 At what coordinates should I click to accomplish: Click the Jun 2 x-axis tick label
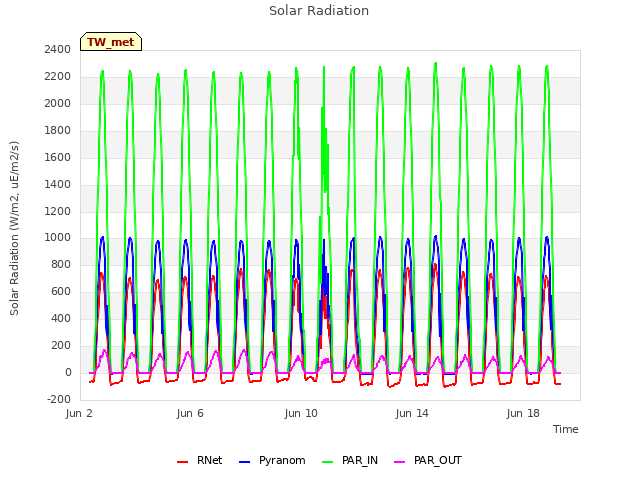79,413
